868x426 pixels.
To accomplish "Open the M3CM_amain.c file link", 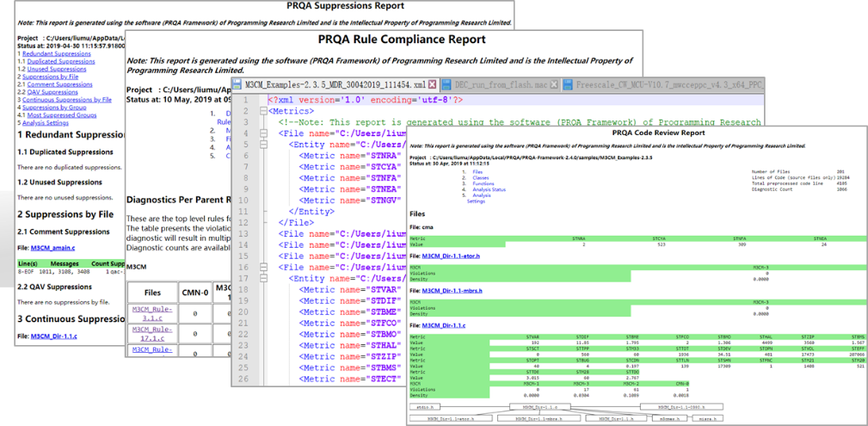I will pos(55,250).
